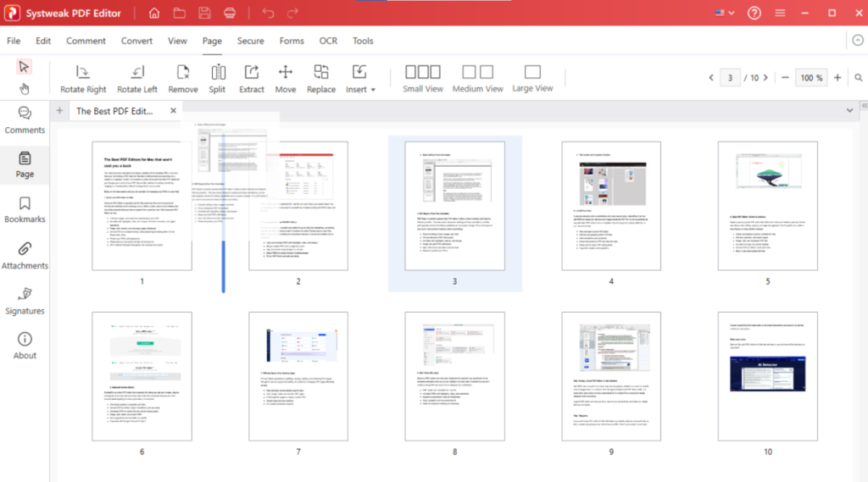The width and height of the screenshot is (868, 482).
Task: Replace the selected page
Action: tap(321, 79)
